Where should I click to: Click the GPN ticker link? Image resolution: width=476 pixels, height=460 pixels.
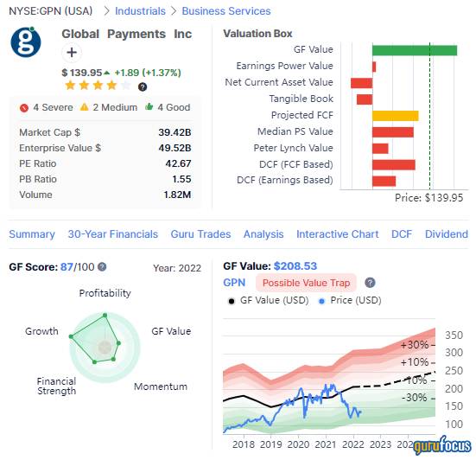pos(234,283)
